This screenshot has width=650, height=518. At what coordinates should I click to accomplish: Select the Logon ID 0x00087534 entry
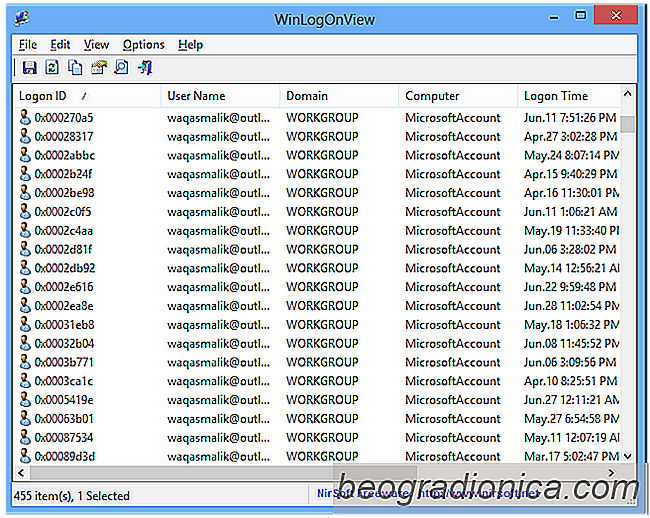[x=64, y=438]
